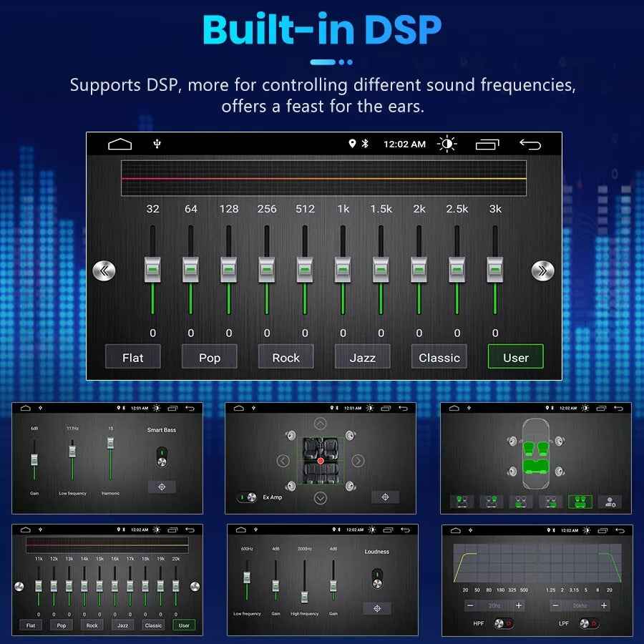
Task: Tap the home icon in the large equalizer screen
Action: (x=120, y=145)
